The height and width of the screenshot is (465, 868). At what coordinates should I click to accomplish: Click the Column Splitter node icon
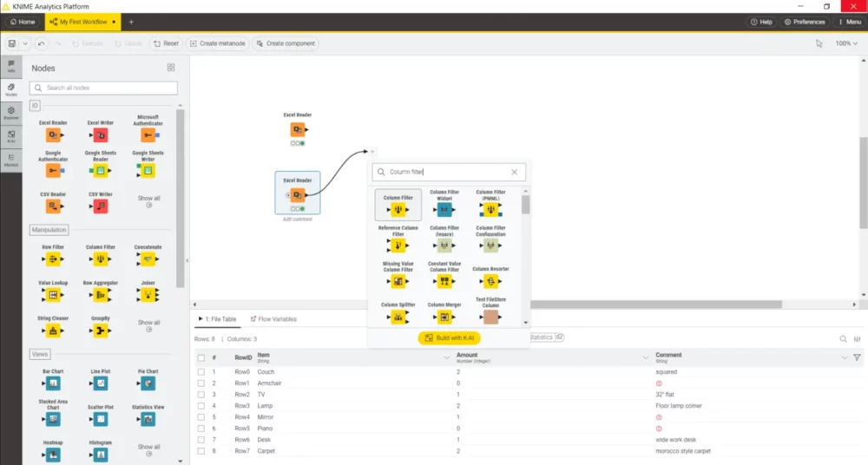(398, 318)
